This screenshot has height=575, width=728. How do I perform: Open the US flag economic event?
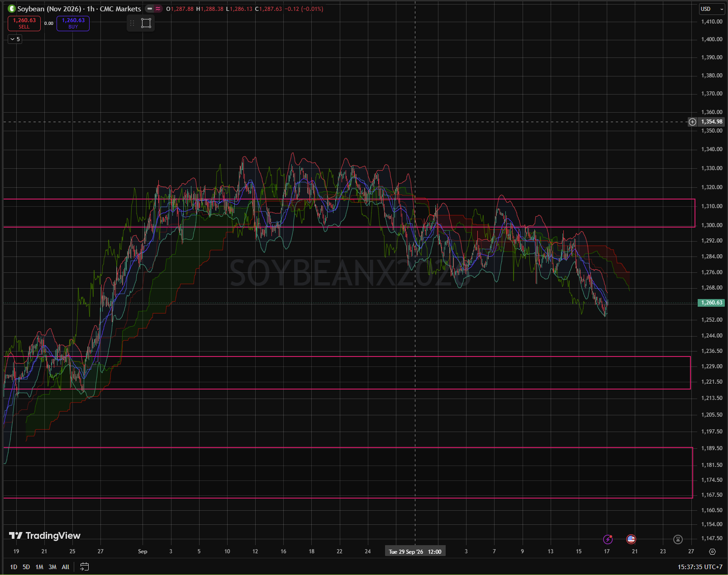(631, 539)
